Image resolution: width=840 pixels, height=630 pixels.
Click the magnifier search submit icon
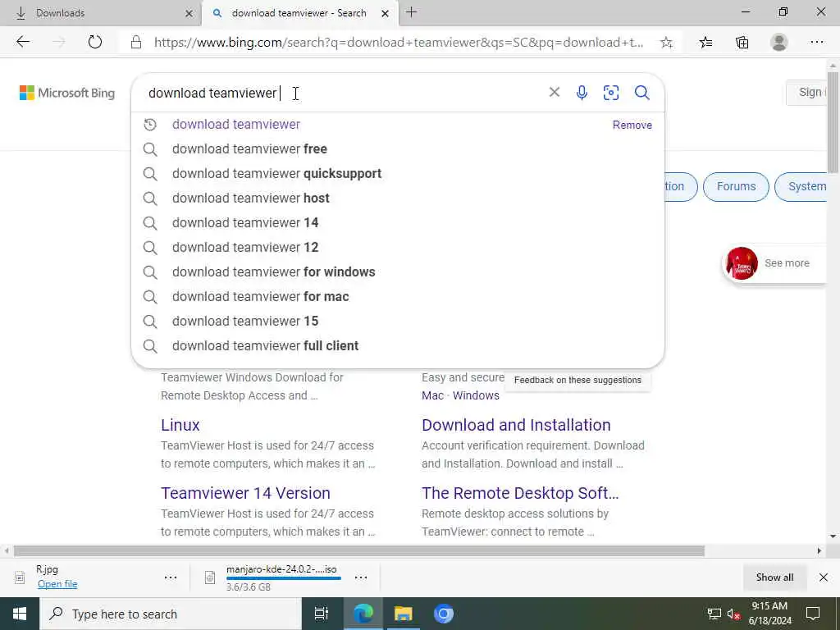pos(642,93)
